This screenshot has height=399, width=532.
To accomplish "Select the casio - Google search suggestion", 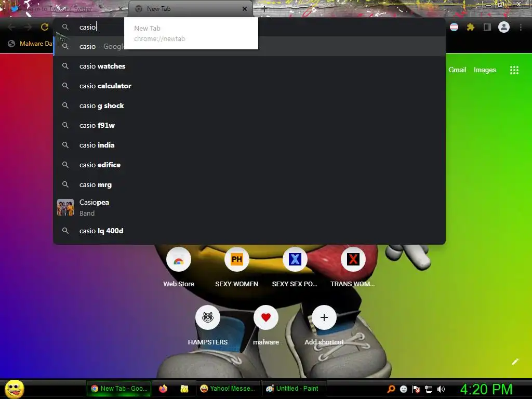I will (x=249, y=46).
